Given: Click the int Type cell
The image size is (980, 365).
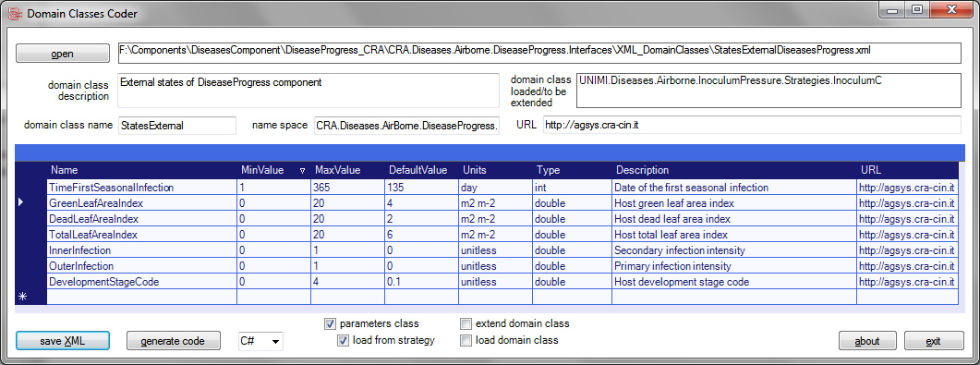Looking at the screenshot, I should (x=571, y=188).
